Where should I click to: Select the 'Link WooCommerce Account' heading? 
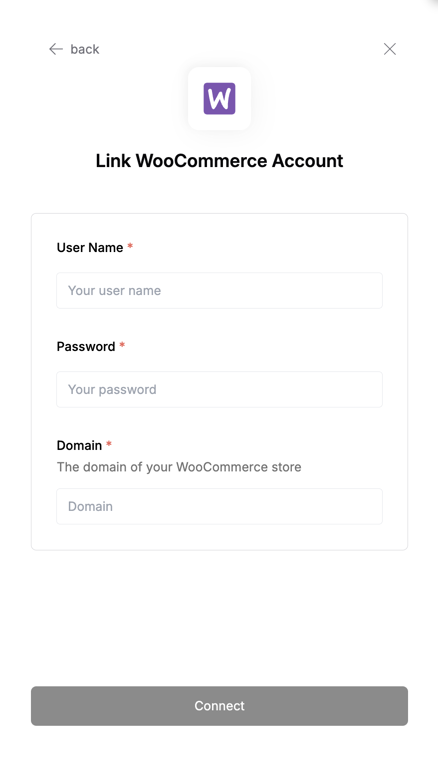point(220,161)
